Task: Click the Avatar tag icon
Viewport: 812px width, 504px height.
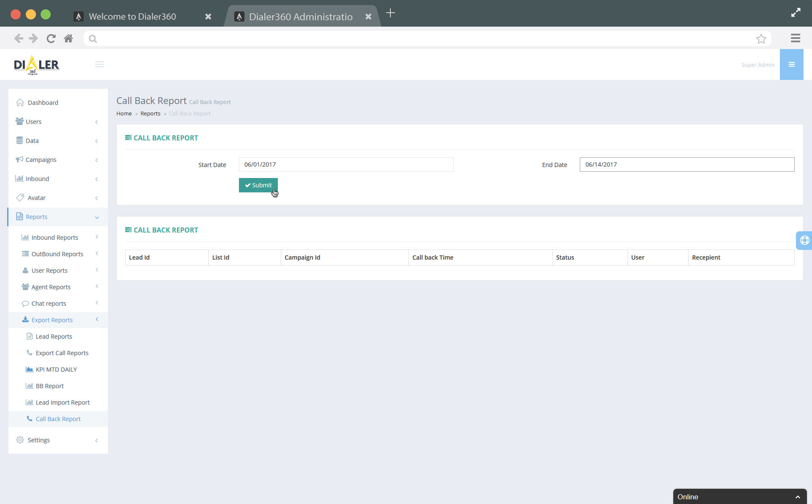Action: coord(19,197)
